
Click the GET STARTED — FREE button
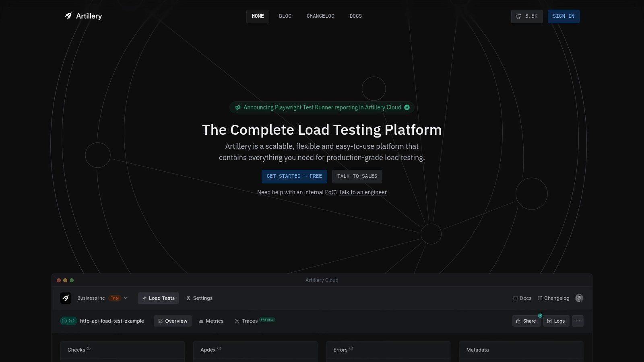pyautogui.click(x=294, y=176)
